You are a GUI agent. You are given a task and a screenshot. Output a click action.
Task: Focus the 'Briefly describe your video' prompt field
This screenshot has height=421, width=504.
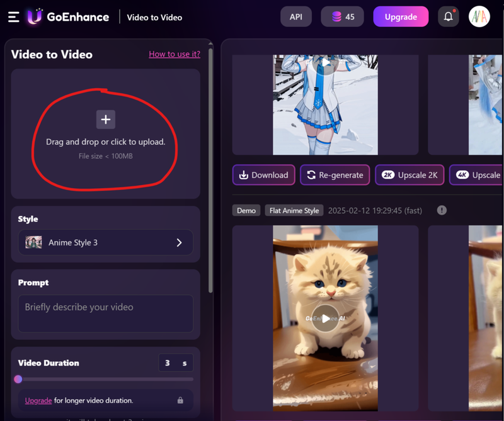coord(106,313)
